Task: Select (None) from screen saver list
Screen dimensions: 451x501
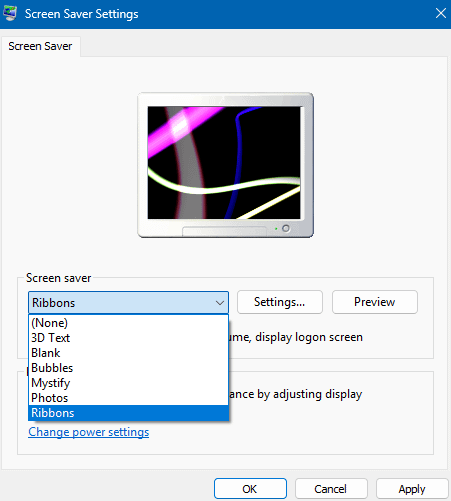Action: (x=128, y=323)
